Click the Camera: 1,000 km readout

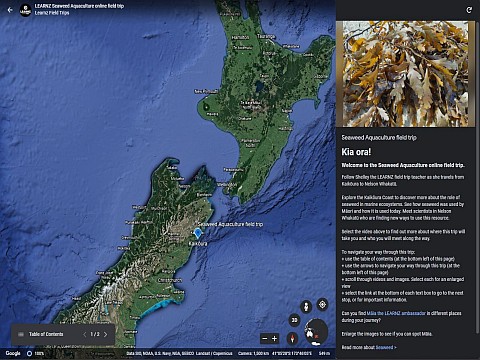tap(253, 353)
